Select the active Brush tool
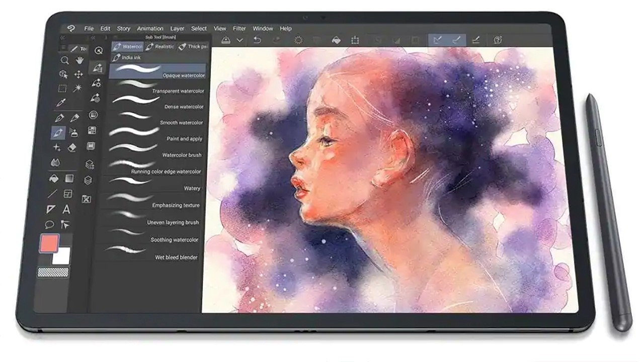 point(58,133)
